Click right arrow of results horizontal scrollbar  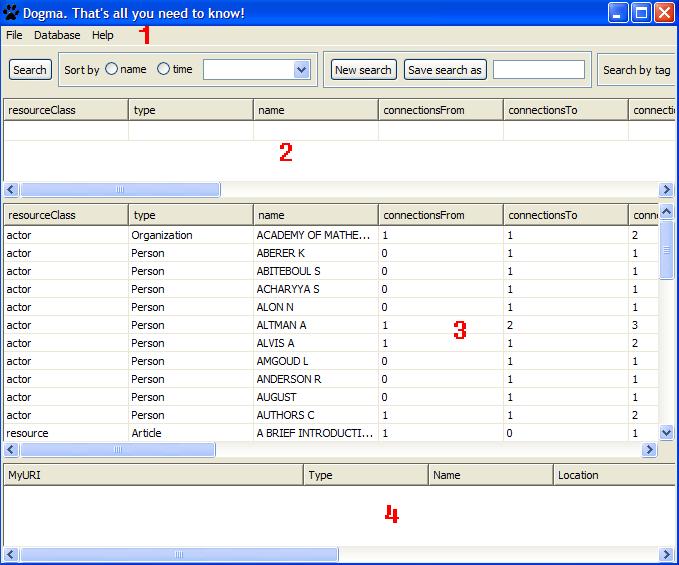point(649,450)
